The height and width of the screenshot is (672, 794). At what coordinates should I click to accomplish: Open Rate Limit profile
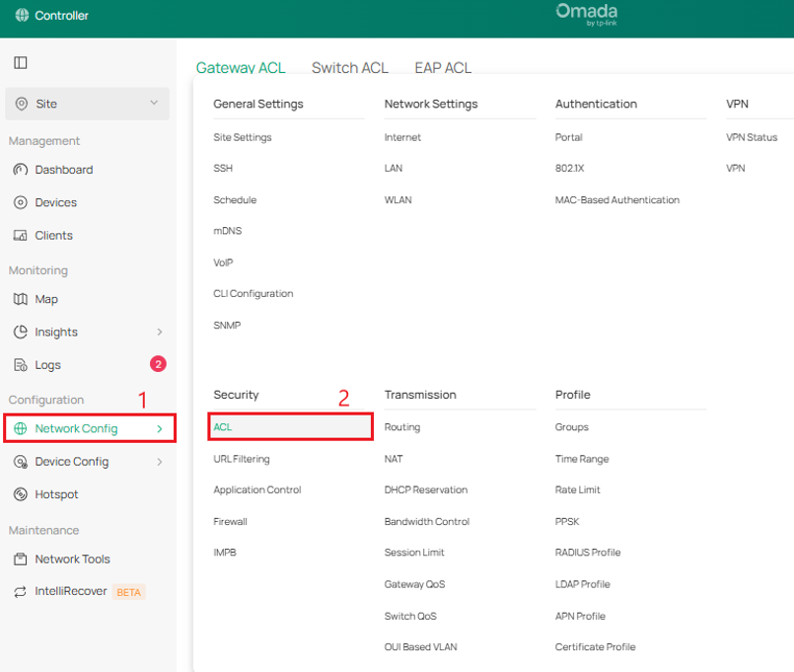coord(577,490)
